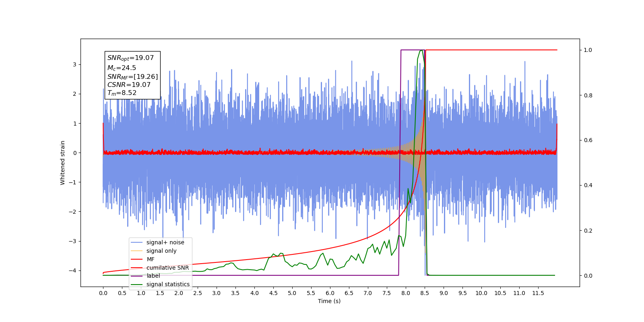This screenshot has height=322, width=644.
Task: Click the SNRopt=19.07 annotation
Action: point(130,58)
